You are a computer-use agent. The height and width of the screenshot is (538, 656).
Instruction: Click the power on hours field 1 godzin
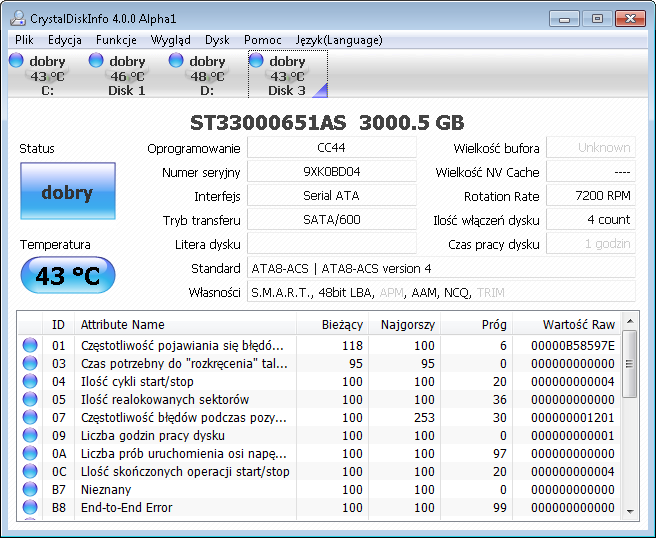(591, 244)
